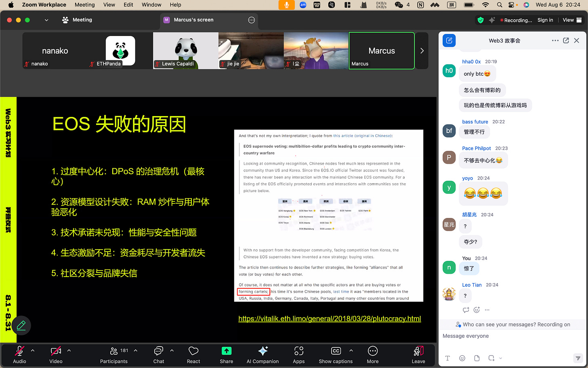This screenshot has height=368, width=588.
Task: Open the Participants panel
Action: 114,355
